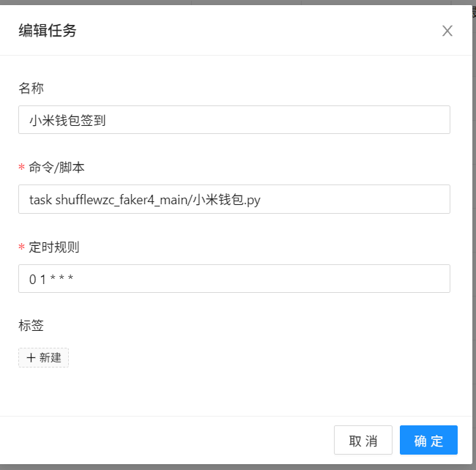Click the 定时规则 field label
The height and width of the screenshot is (470, 476).
click(54, 247)
